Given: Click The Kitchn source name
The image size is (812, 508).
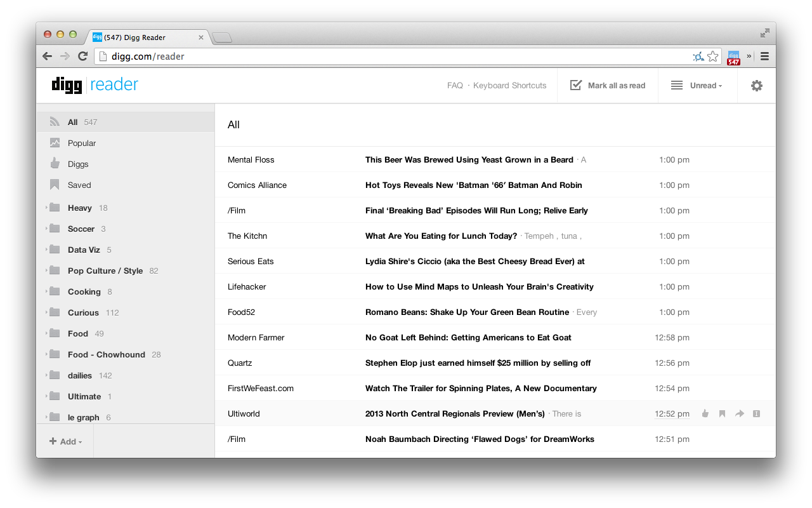Looking at the screenshot, I should (x=247, y=236).
